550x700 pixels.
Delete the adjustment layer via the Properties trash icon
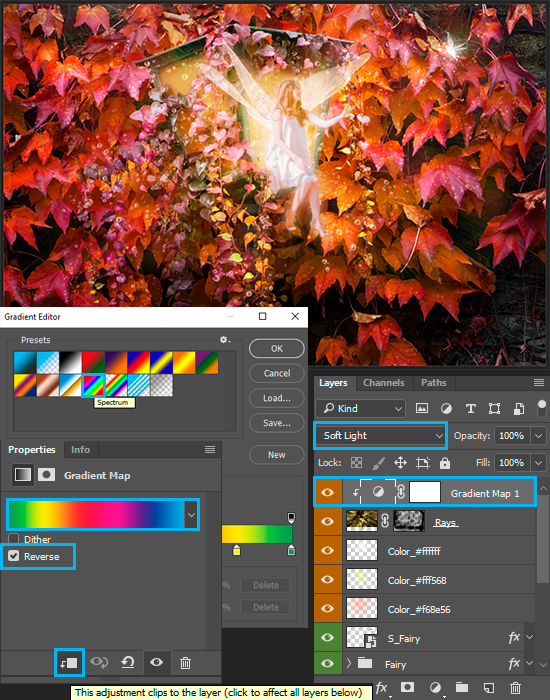(186, 663)
